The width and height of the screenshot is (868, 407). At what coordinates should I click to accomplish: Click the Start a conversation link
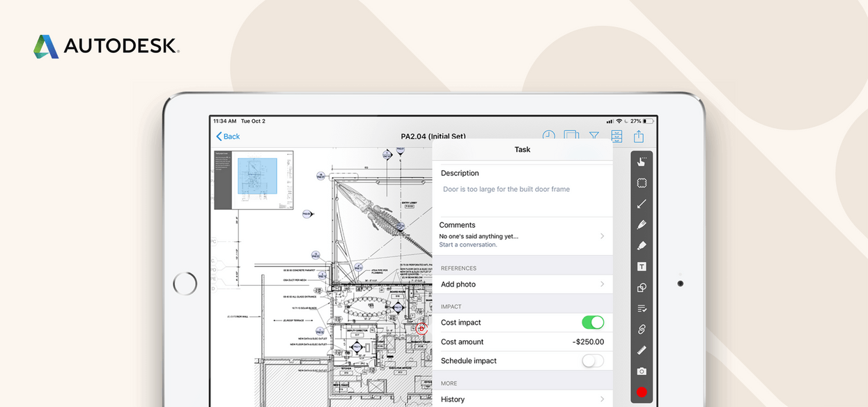(x=467, y=245)
